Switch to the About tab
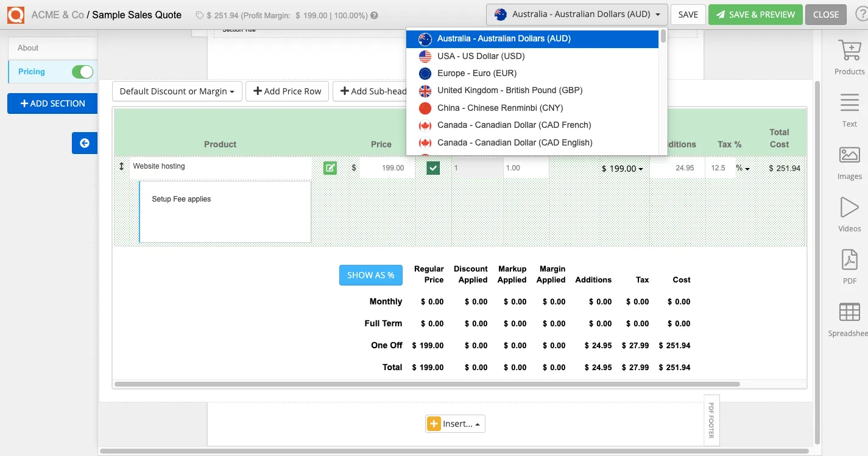 point(29,47)
